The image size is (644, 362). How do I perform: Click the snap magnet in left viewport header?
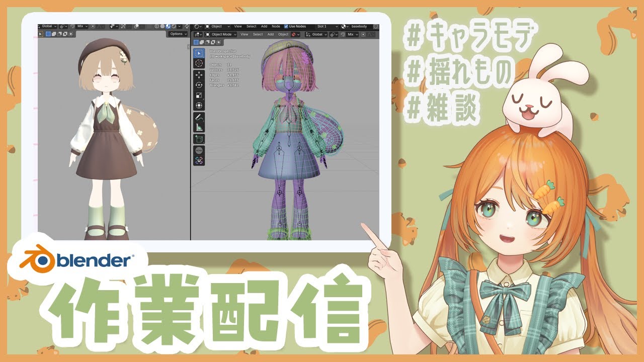click(72, 26)
